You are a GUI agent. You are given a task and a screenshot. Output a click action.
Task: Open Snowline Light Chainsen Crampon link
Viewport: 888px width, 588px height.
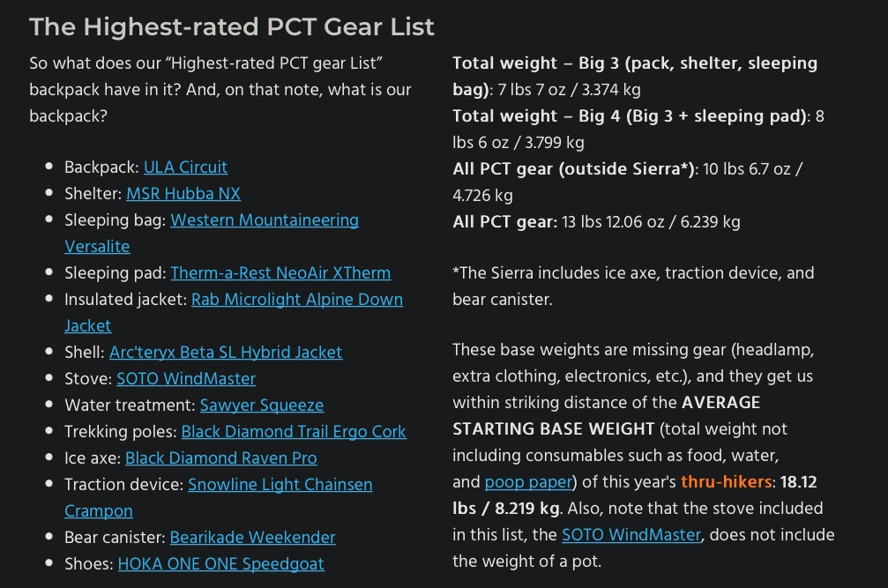click(x=280, y=485)
